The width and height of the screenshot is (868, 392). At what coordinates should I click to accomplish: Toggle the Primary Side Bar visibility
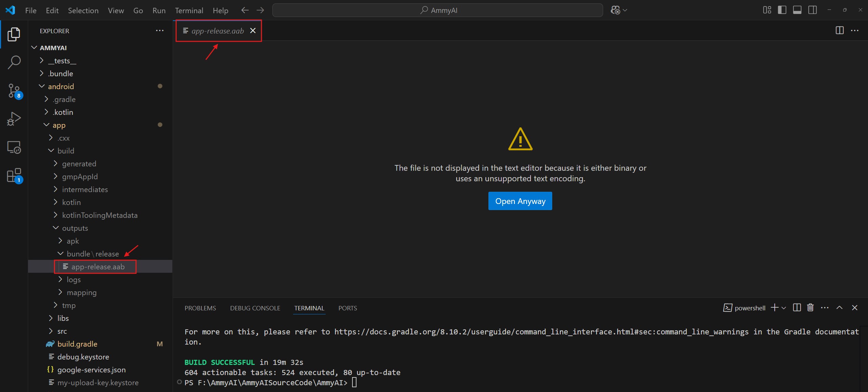pyautogui.click(x=782, y=10)
